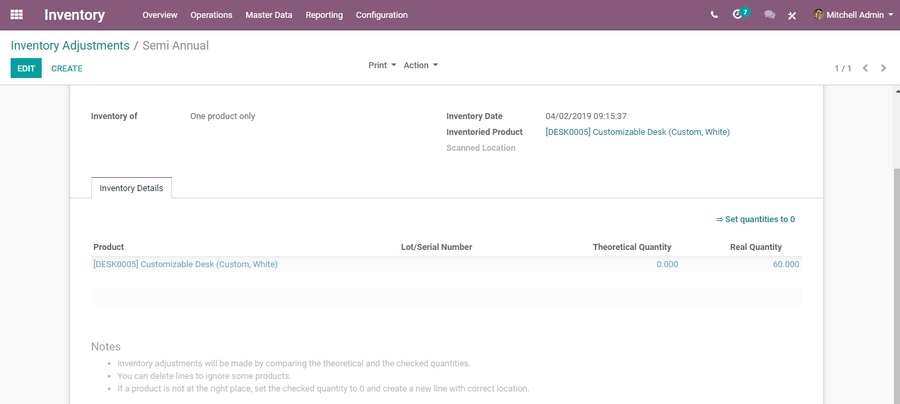Select the Inventory Details tab
Viewport: 900px width, 404px height.
tap(131, 188)
